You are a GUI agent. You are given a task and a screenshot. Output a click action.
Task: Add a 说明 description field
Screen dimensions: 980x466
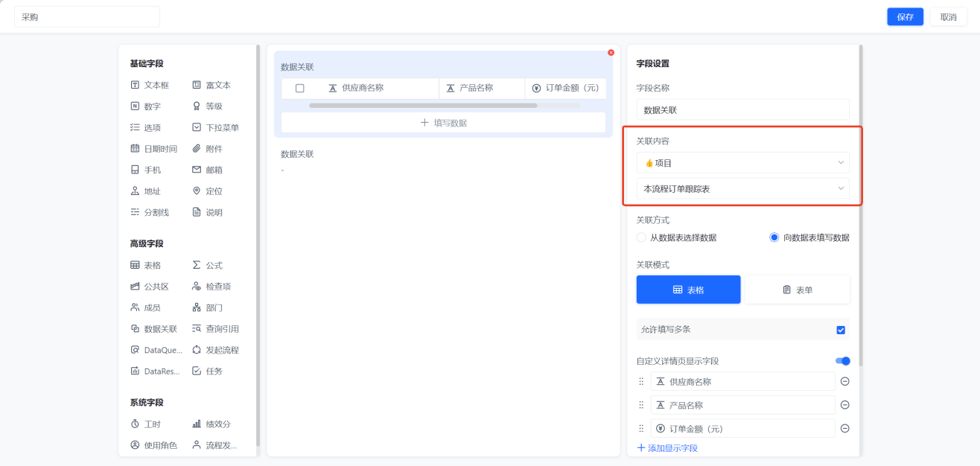click(x=207, y=212)
